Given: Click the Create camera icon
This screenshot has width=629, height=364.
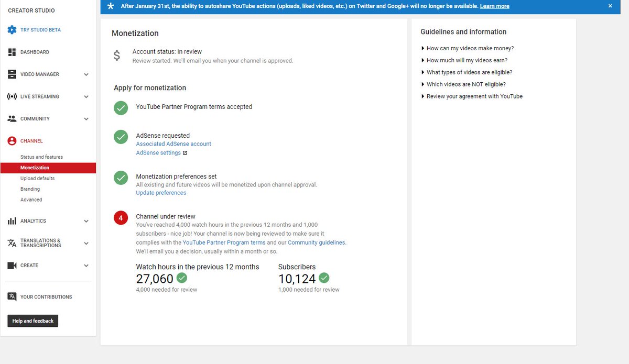Looking at the screenshot, I should 12,266.
